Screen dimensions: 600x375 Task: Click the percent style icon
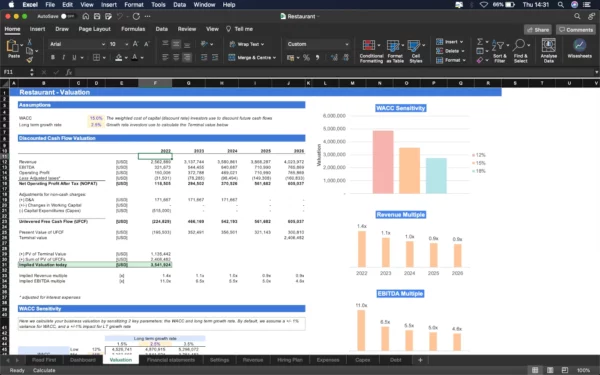(306, 57)
